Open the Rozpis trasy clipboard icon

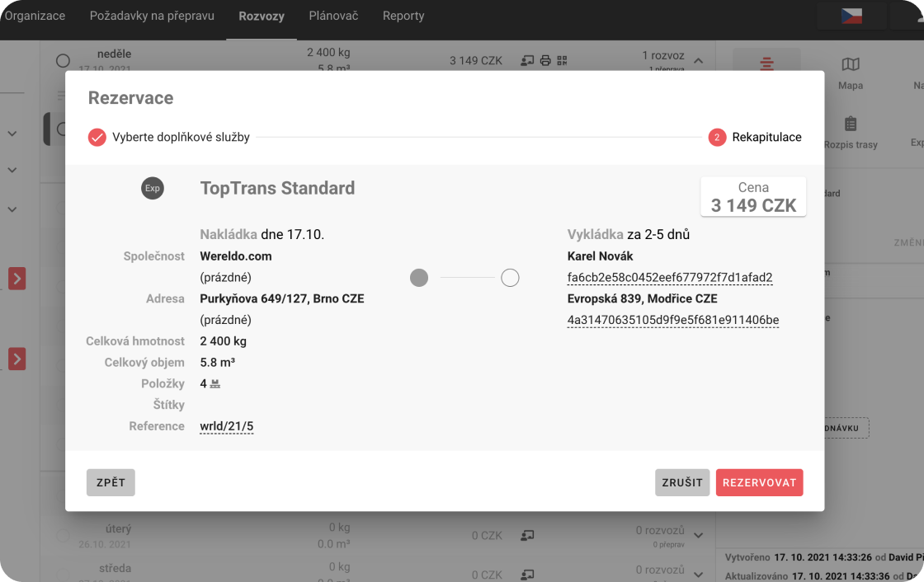click(x=851, y=124)
